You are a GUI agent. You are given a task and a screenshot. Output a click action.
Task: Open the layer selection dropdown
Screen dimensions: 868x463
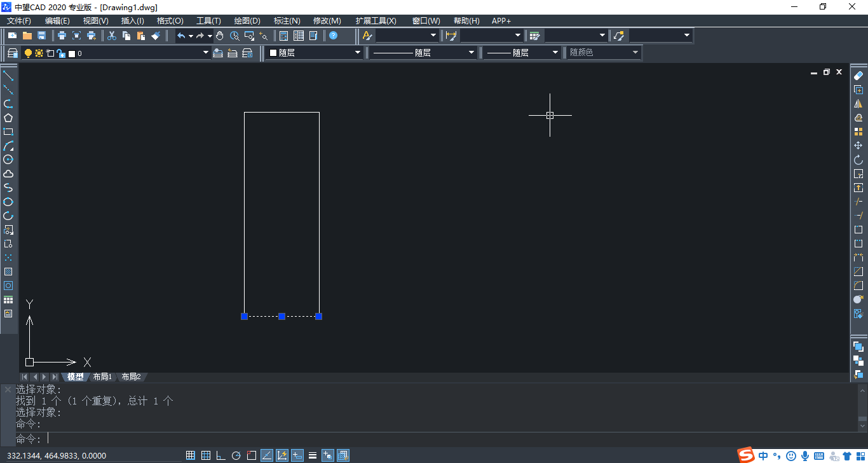[205, 53]
